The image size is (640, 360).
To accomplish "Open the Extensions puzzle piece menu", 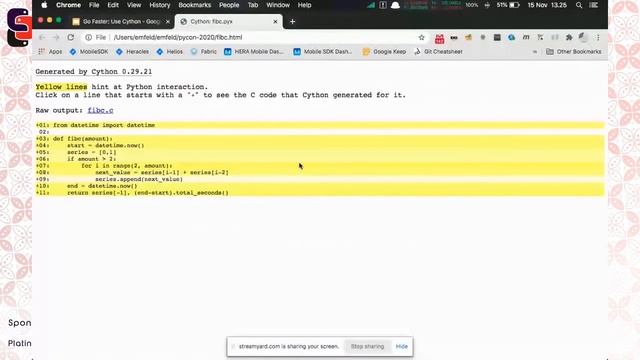I will (x=569, y=37).
